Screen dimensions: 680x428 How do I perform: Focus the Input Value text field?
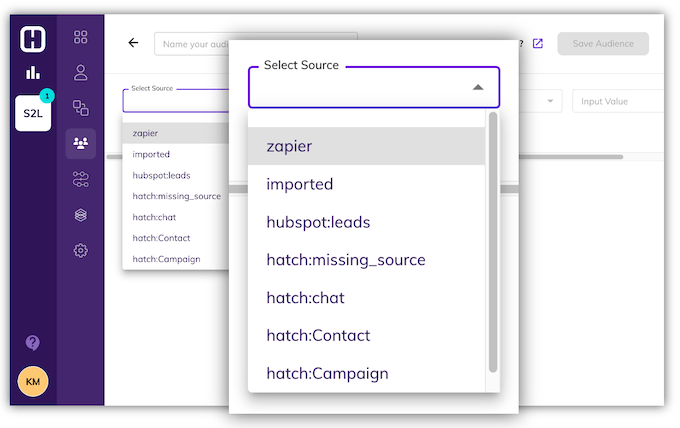click(618, 101)
